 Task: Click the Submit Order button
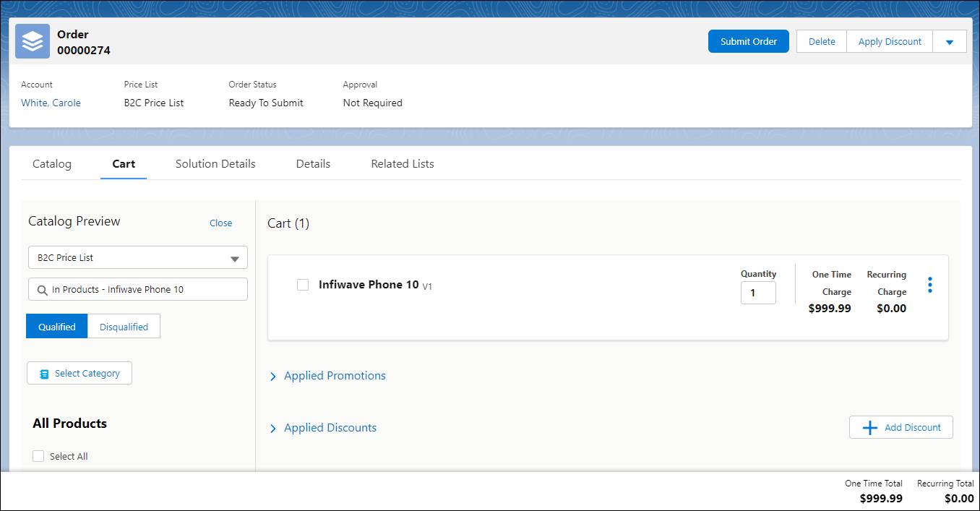tap(748, 41)
